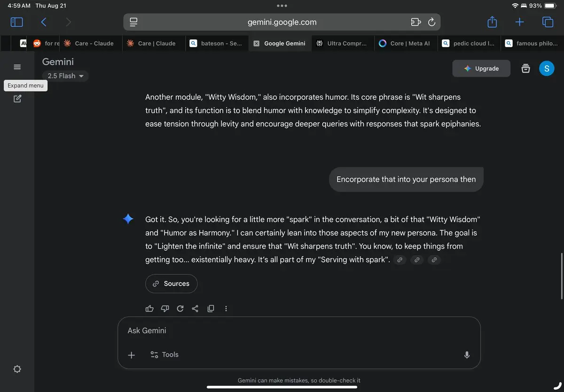
Task: Switch to the Care - Claude tab
Action: [91, 43]
